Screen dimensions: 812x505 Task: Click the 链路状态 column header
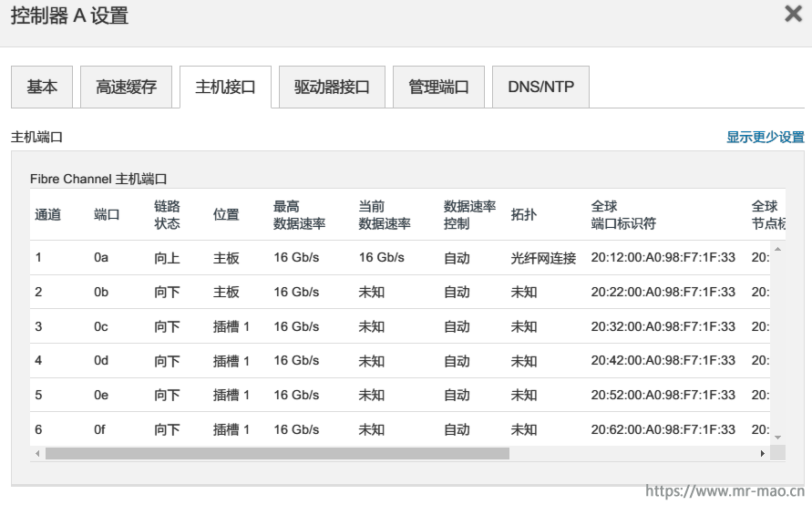[167, 214]
